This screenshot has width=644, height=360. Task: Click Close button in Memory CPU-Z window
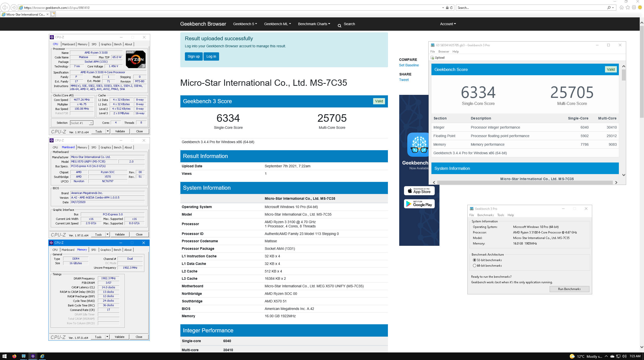(x=139, y=337)
